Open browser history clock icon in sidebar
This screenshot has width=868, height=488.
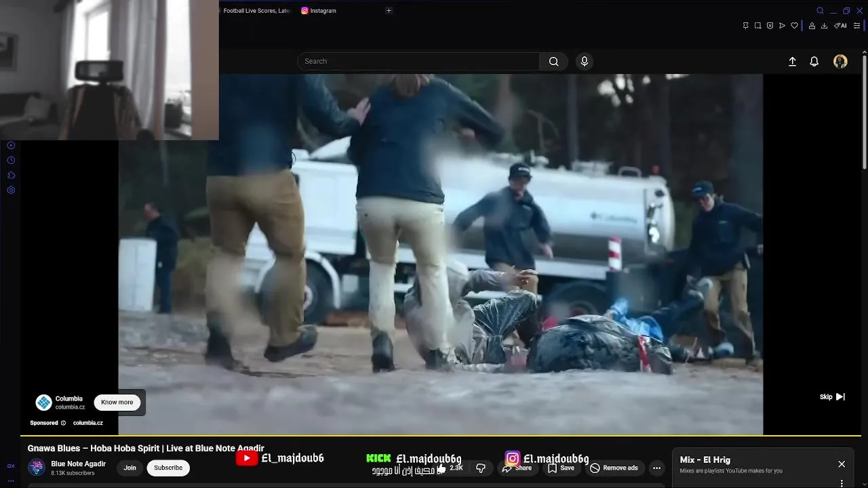tap(11, 160)
